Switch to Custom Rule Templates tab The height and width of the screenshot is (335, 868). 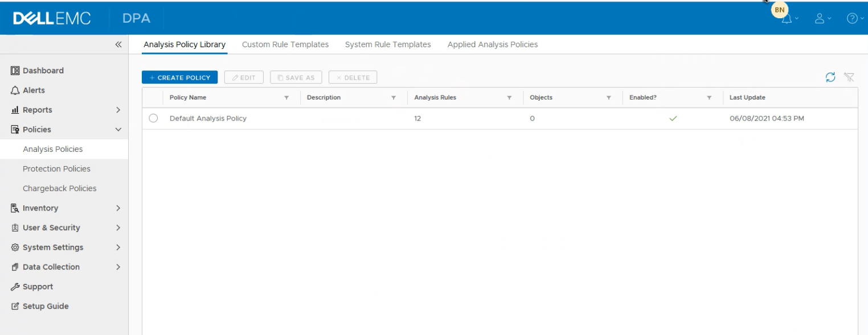click(x=285, y=44)
